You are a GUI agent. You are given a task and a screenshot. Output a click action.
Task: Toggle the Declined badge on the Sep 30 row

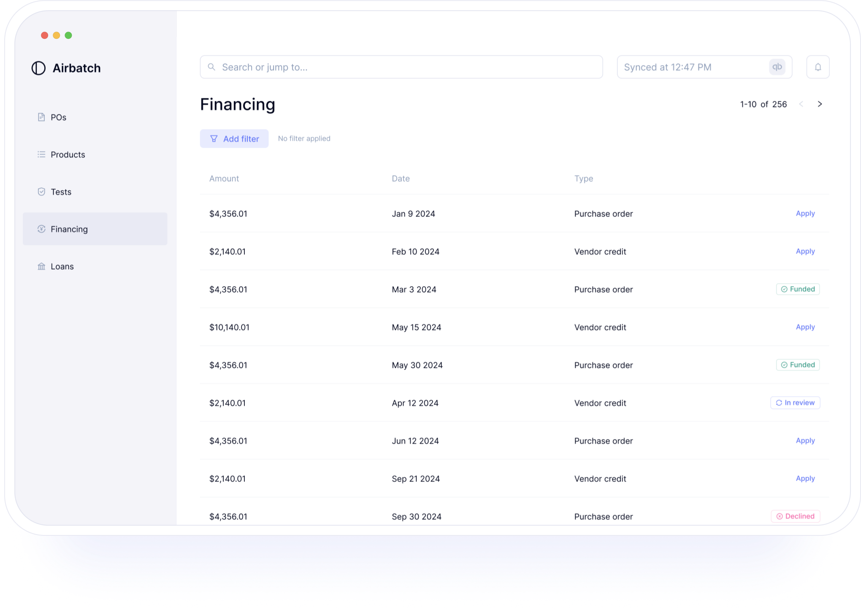[795, 516]
